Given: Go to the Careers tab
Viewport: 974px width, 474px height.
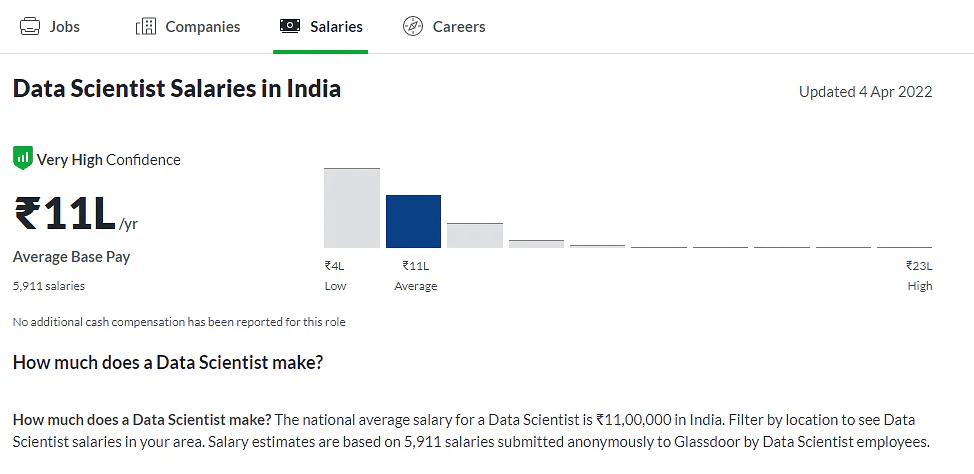Looking at the screenshot, I should tap(459, 27).
